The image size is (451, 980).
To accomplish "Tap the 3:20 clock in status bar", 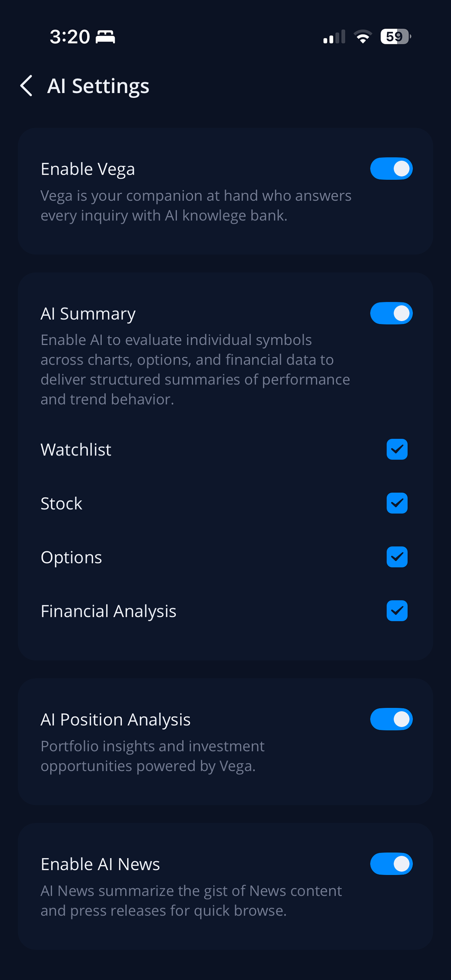I will (70, 37).
